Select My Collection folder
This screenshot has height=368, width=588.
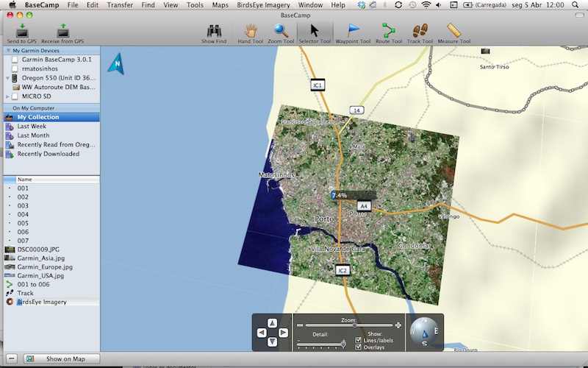coord(51,117)
